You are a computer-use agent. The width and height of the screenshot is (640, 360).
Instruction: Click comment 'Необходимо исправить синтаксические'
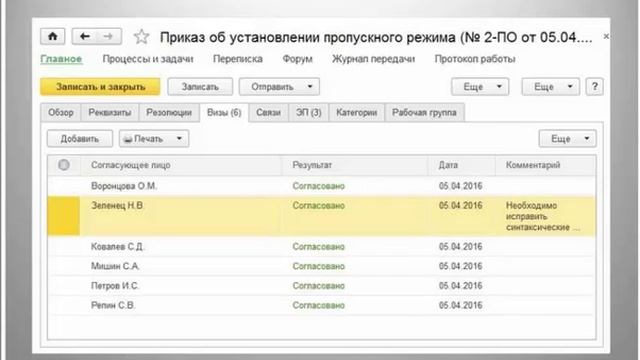click(542, 216)
